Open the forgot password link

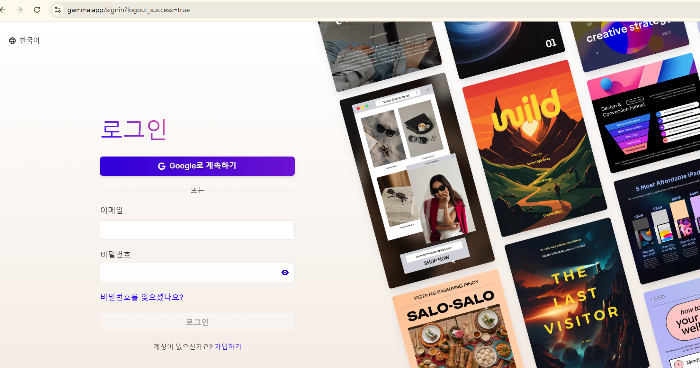coord(142,297)
